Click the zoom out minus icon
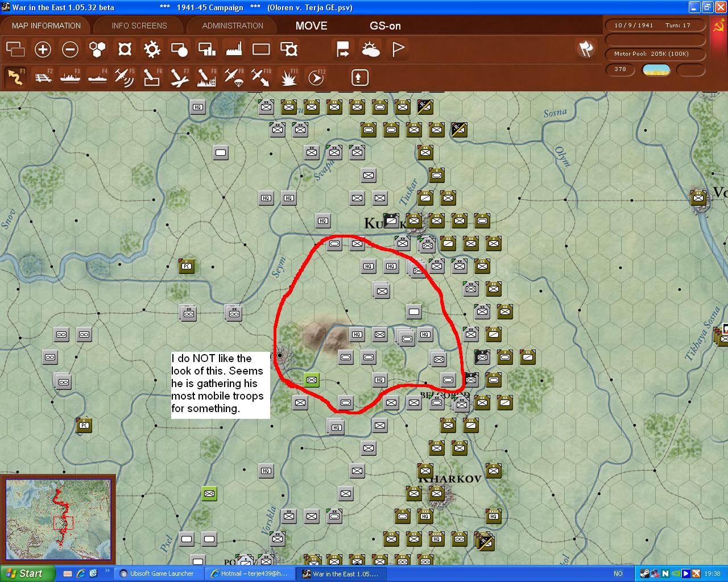This screenshot has height=582, width=728. click(70, 49)
